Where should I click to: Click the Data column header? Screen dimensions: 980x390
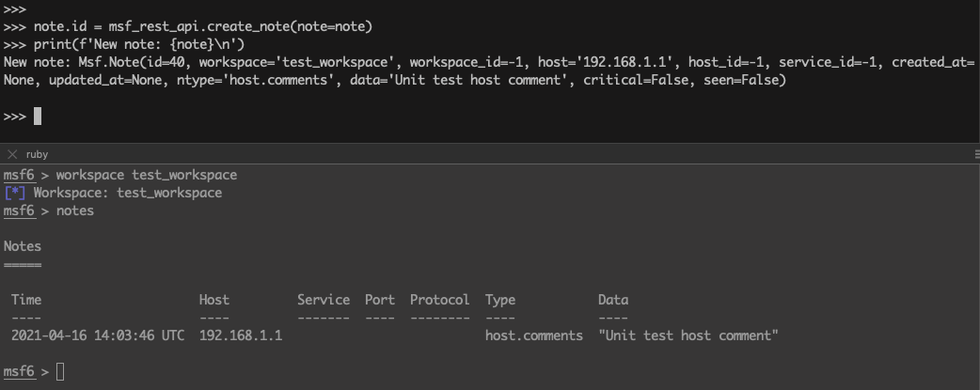613,300
